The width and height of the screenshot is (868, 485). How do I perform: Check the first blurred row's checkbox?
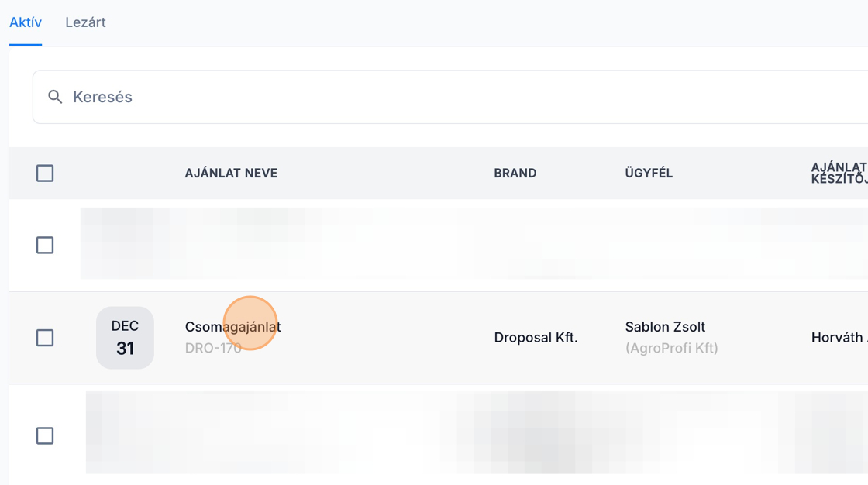(x=45, y=245)
